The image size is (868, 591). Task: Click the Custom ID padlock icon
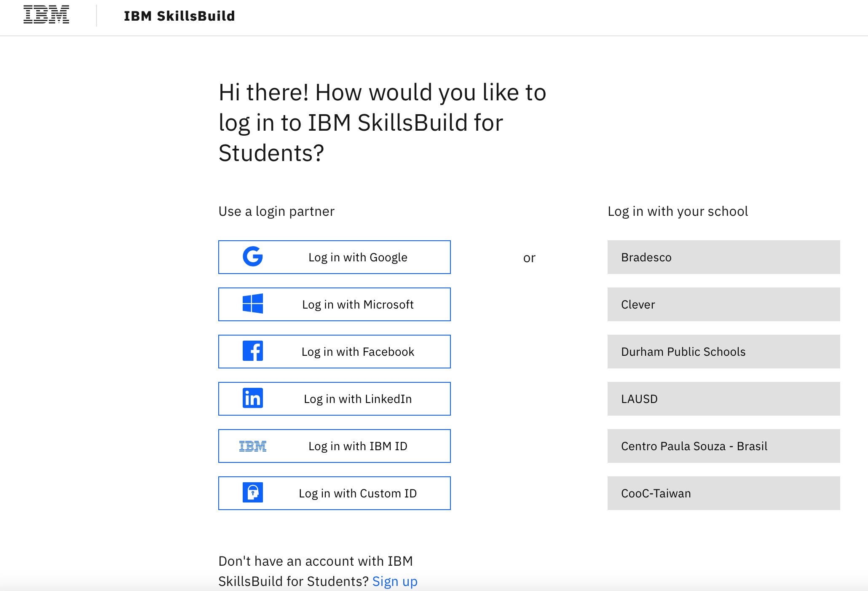253,493
